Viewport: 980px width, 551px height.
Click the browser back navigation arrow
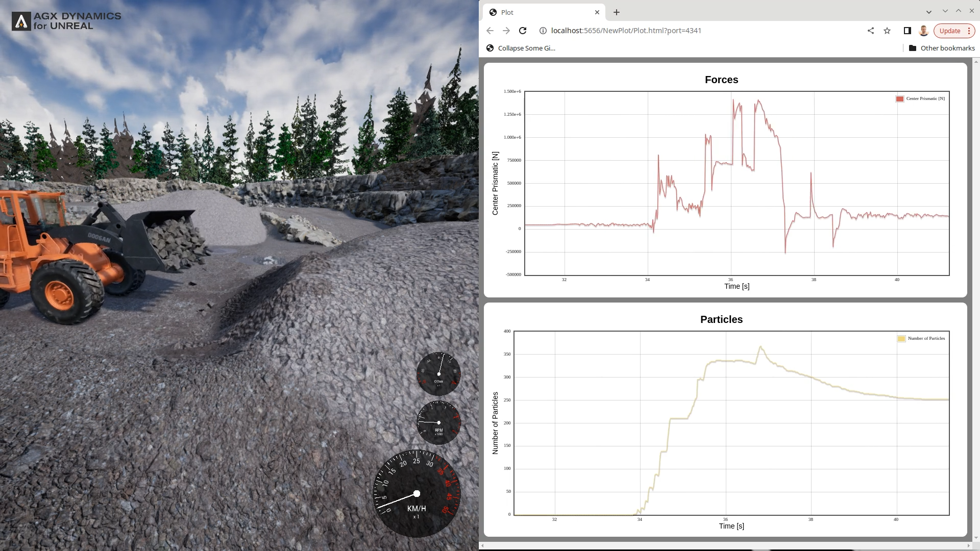click(490, 31)
